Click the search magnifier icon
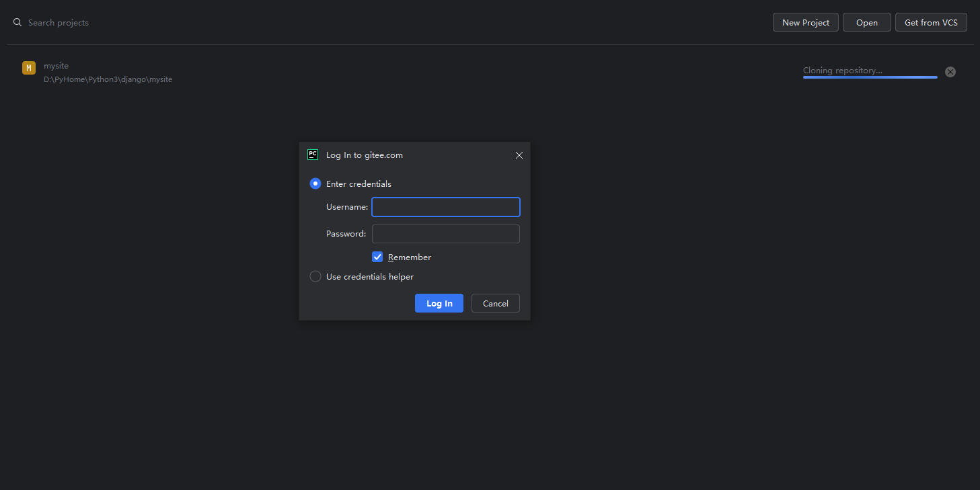The height and width of the screenshot is (490, 980). 17,22
